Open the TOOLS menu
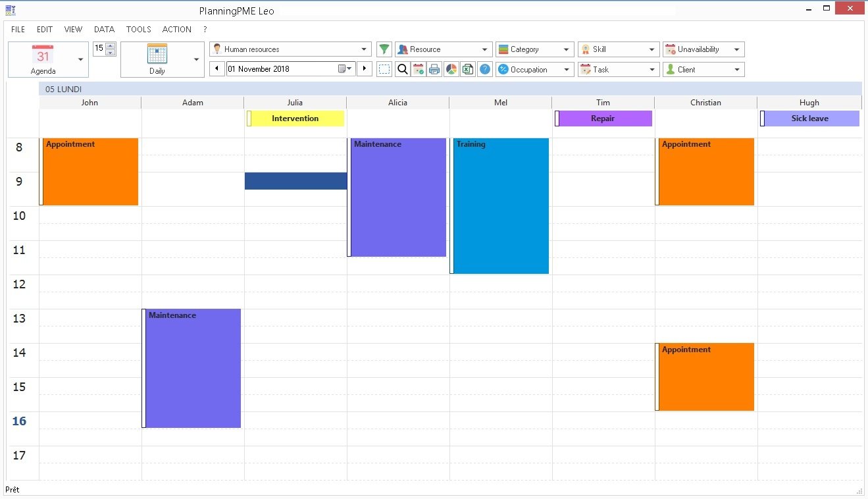868x499 pixels. 139,30
